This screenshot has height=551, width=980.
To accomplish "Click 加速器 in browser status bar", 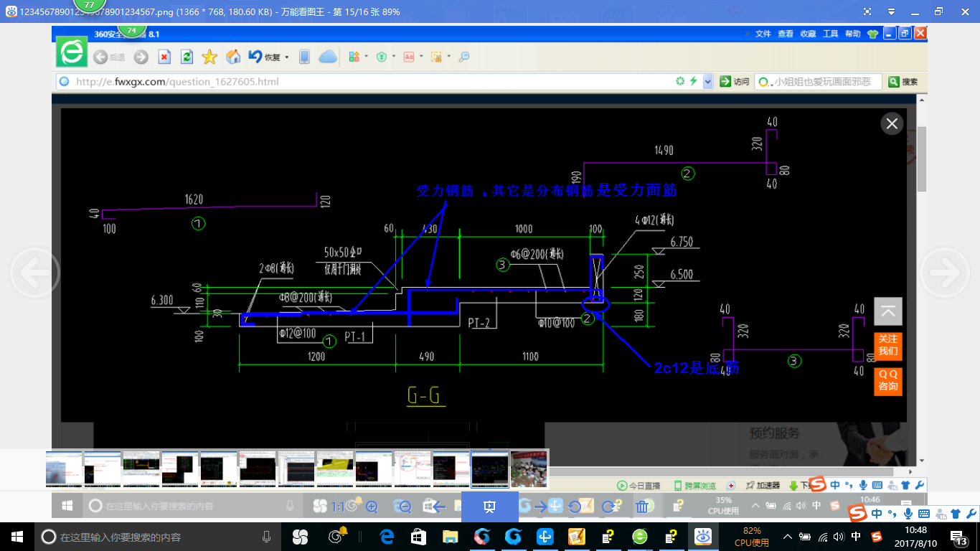I will coord(763,486).
